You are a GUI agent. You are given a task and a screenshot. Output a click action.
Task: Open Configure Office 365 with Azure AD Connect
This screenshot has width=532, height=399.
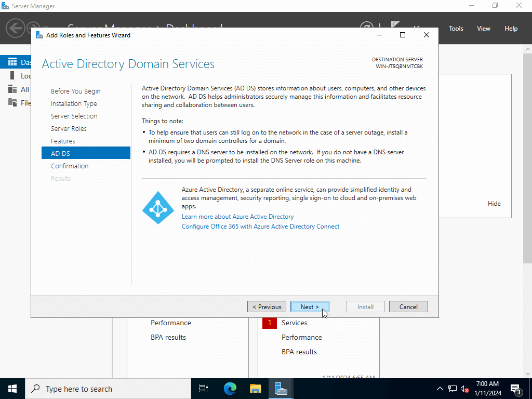pos(260,227)
